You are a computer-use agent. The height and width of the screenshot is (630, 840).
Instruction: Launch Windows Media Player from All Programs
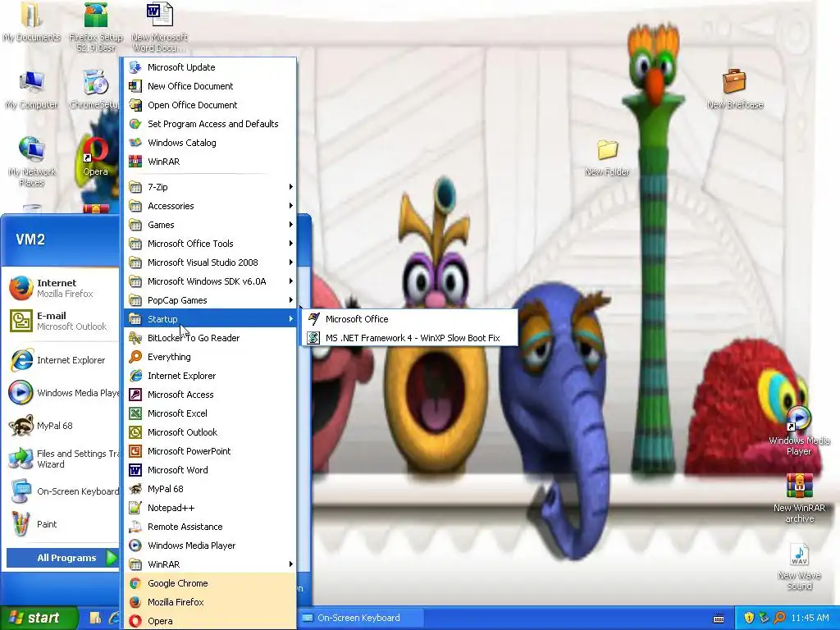(x=210, y=546)
